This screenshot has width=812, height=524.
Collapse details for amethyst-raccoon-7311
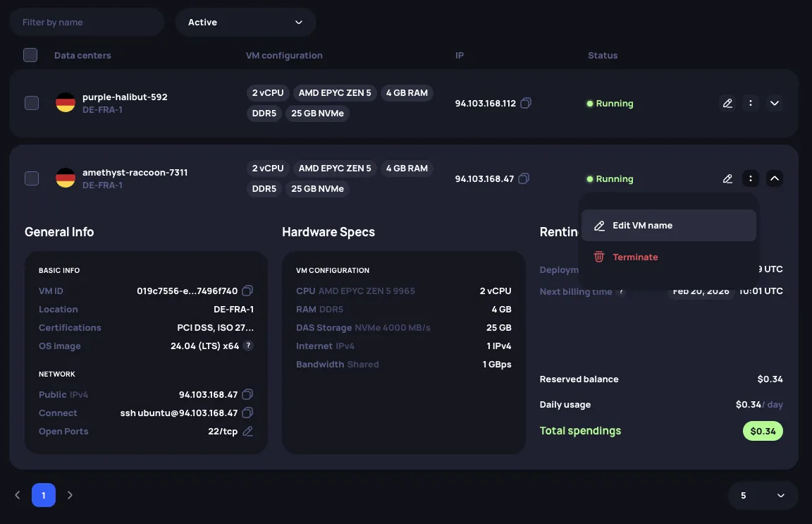pos(774,178)
